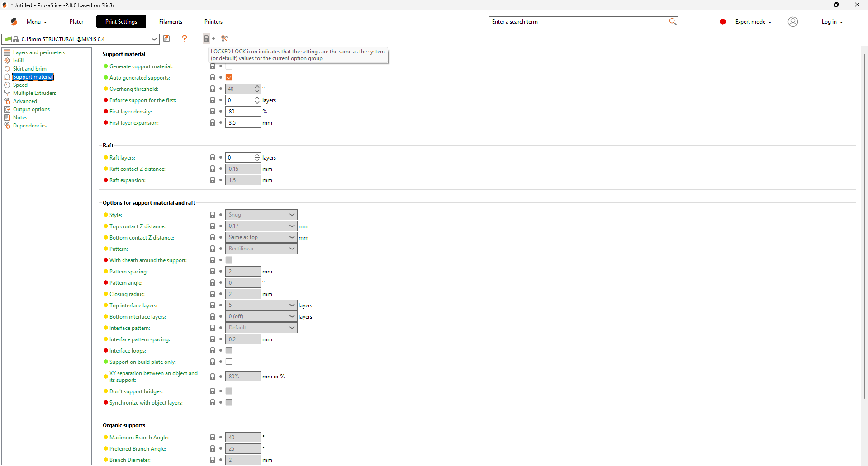The height and width of the screenshot is (466, 868).
Task: Switch to the Filaments tab
Action: click(171, 22)
